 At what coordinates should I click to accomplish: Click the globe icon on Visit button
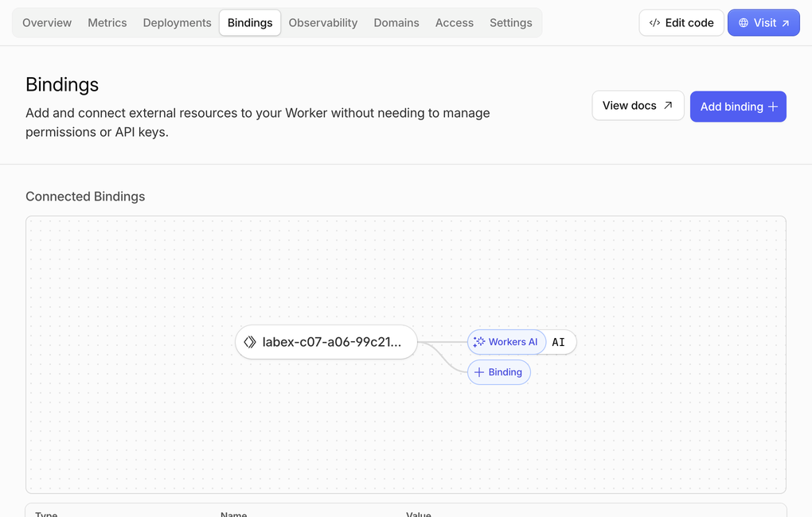coord(744,23)
